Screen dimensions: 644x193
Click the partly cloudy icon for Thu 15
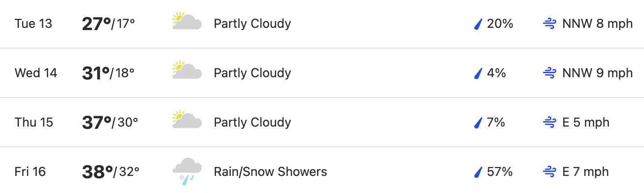[187, 120]
